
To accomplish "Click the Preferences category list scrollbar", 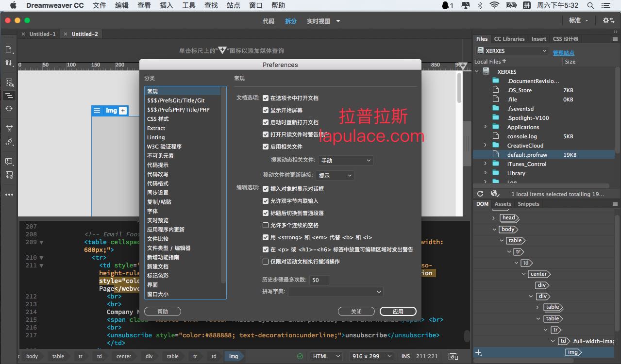I will click(x=223, y=185).
